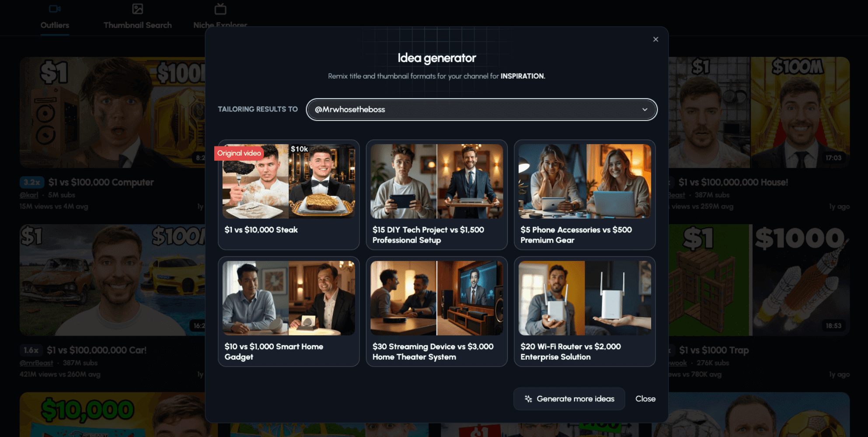Viewport: 868px width, 437px height.
Task: Click the Thumbnail Search image icon
Action: [x=137, y=9]
